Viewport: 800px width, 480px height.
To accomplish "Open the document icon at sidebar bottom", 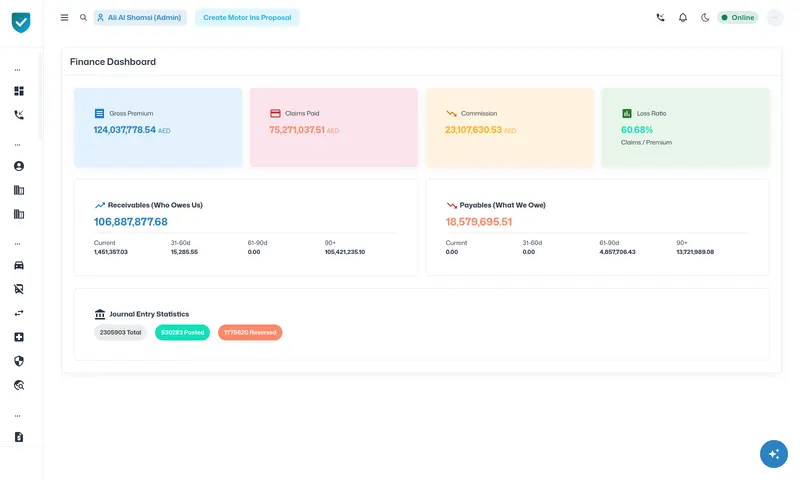I will pos(19,437).
